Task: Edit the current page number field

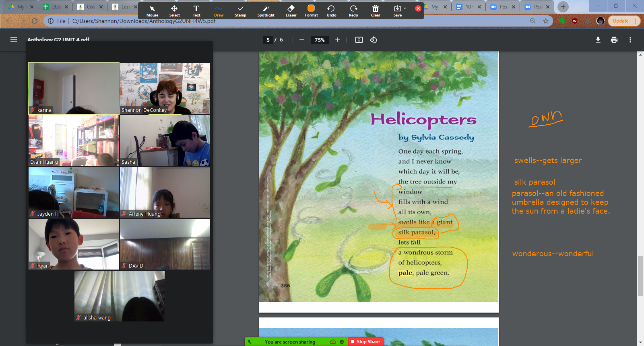Action: click(x=268, y=40)
